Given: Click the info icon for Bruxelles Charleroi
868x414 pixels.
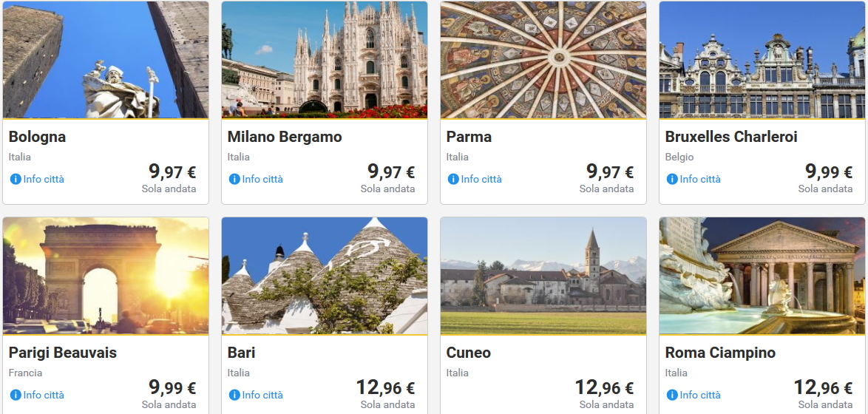Looking at the screenshot, I should (x=672, y=179).
